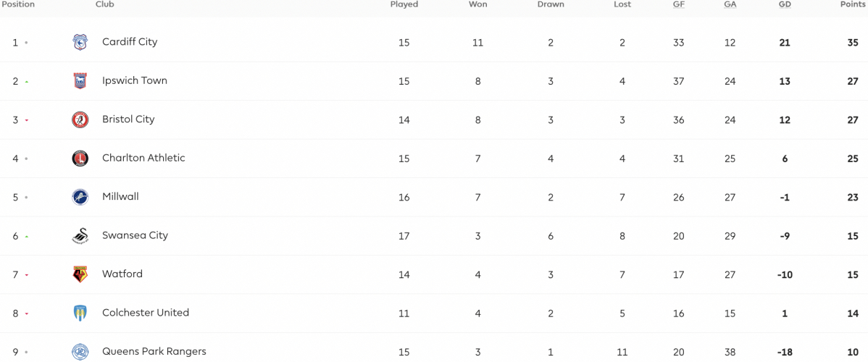
Task: Click the GF column header
Action: coord(678,4)
